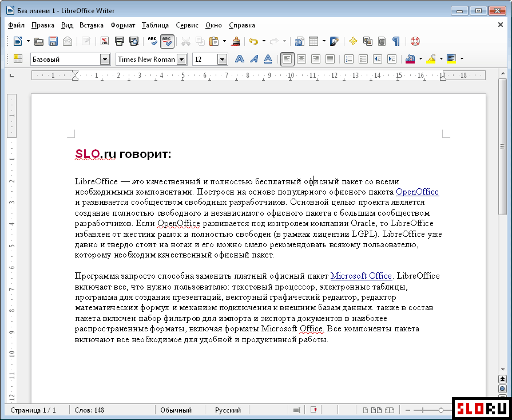Toggle nonprinting characters pilcrow
Viewport: 512px width, 420px height.
(x=396, y=41)
